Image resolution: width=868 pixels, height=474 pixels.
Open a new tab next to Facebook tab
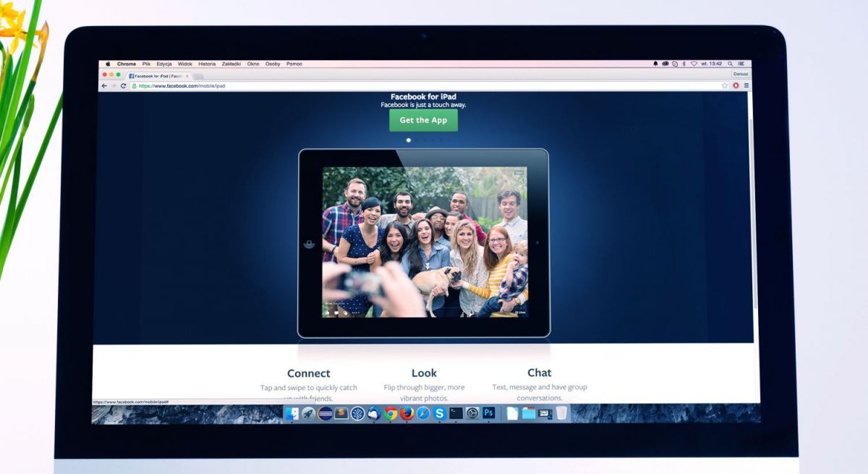tap(198, 76)
